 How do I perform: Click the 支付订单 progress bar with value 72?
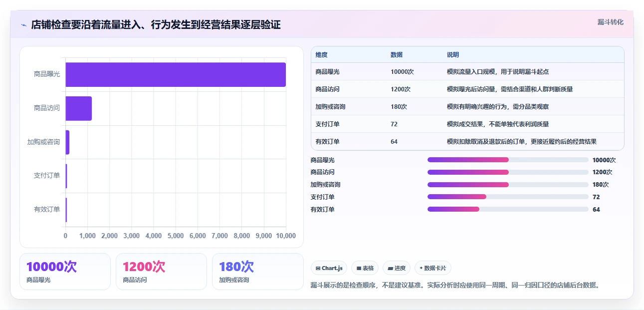[x=508, y=197]
